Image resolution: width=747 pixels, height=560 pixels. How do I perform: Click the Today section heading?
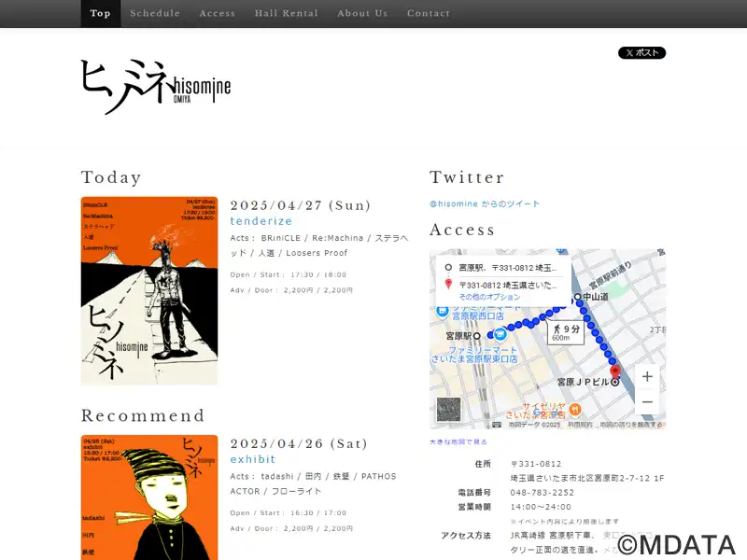click(111, 177)
